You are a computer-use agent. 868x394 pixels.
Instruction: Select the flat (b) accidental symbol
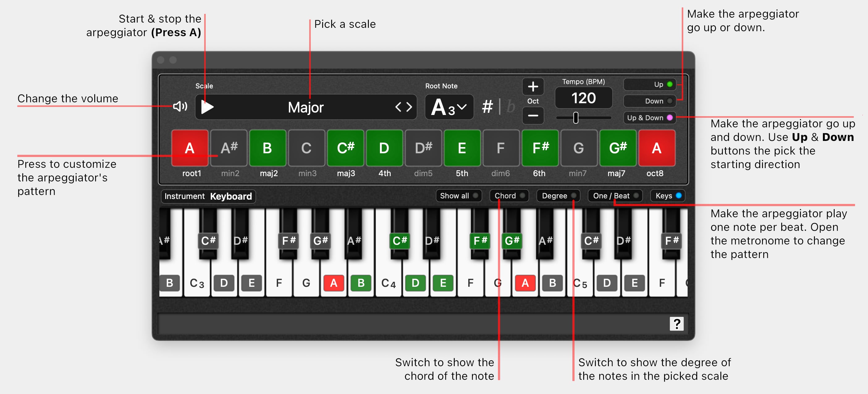pos(511,107)
